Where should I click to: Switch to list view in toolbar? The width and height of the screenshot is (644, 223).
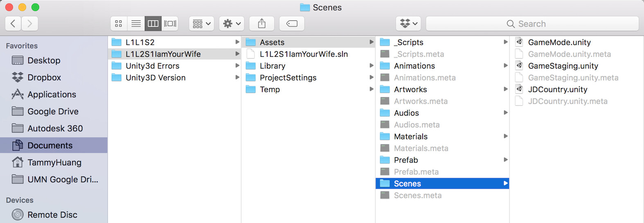point(136,24)
